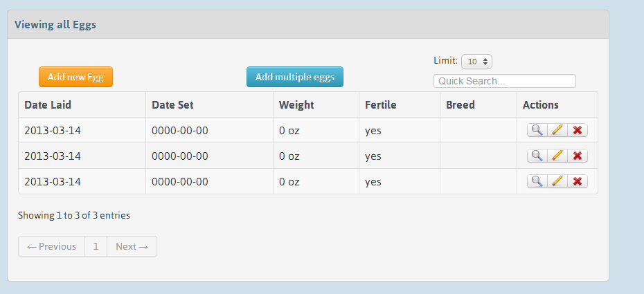
Task: Go to the Next page
Action: click(x=132, y=246)
